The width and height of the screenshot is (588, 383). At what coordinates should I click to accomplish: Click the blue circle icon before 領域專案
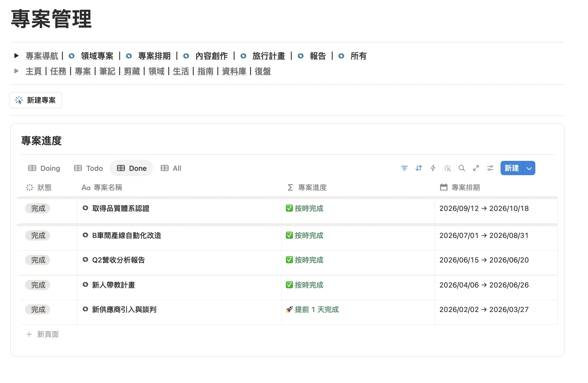point(72,56)
